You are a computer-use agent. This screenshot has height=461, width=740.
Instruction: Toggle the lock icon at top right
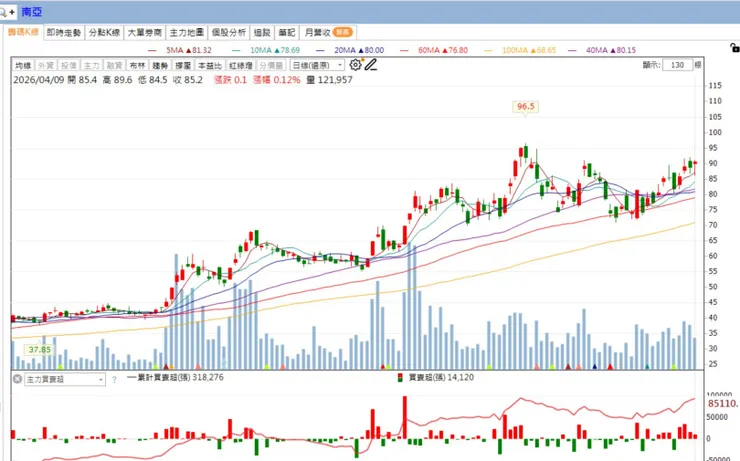[x=734, y=48]
